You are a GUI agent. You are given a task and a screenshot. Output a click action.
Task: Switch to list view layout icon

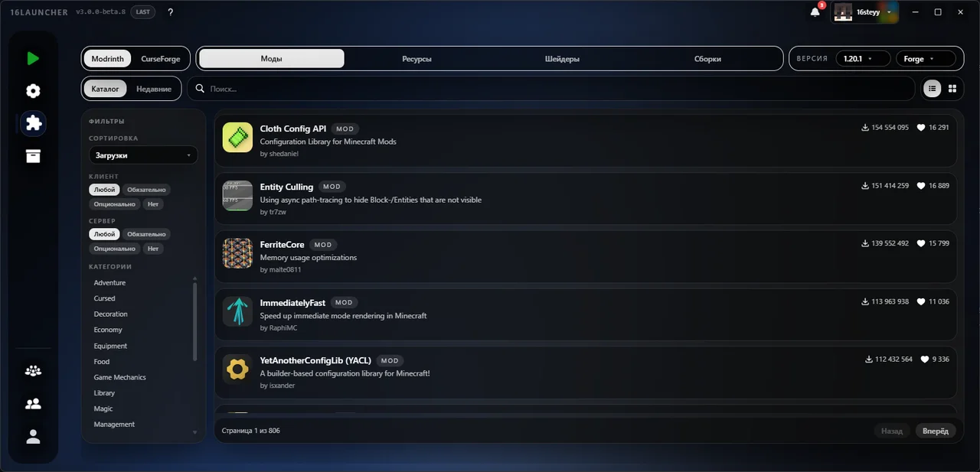(x=932, y=89)
